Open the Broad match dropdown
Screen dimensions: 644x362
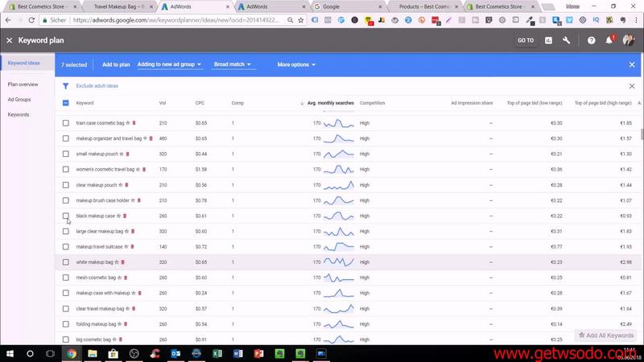coord(233,64)
